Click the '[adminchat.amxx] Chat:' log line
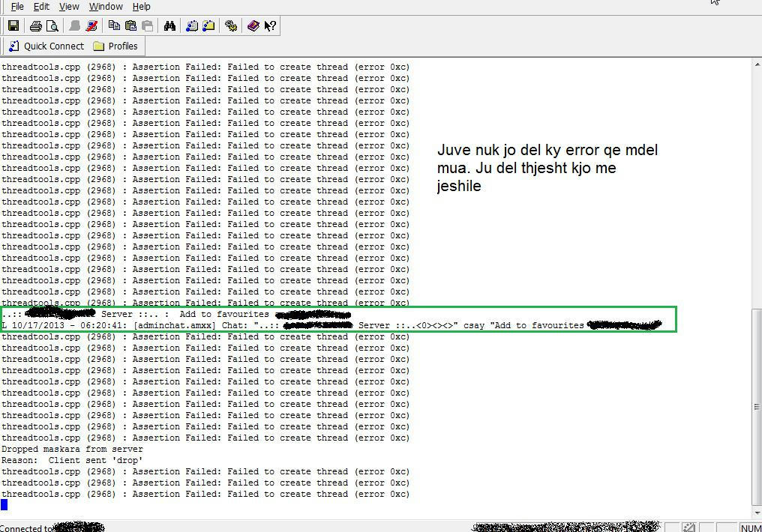Viewport: 762px width, 532px height. click(332, 325)
